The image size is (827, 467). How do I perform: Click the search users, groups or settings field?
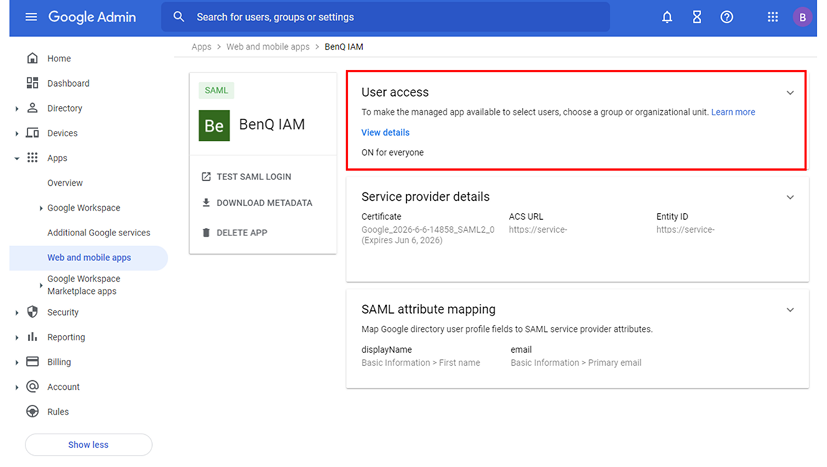click(x=390, y=17)
